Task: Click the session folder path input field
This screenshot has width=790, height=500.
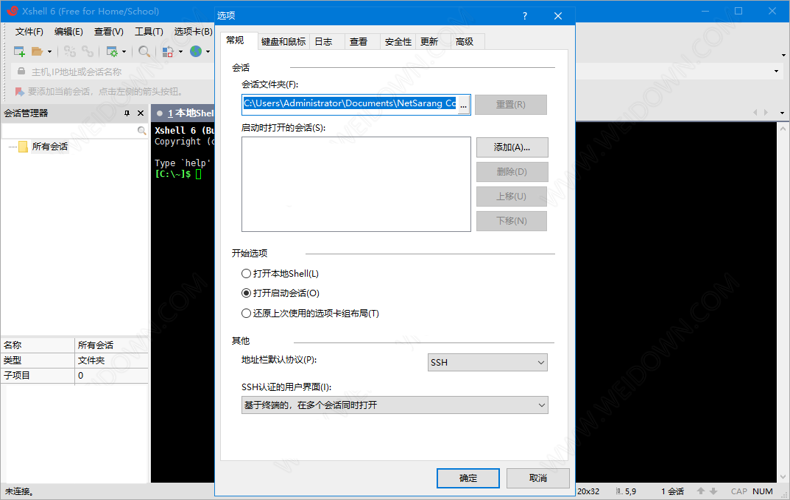Action: (x=349, y=103)
